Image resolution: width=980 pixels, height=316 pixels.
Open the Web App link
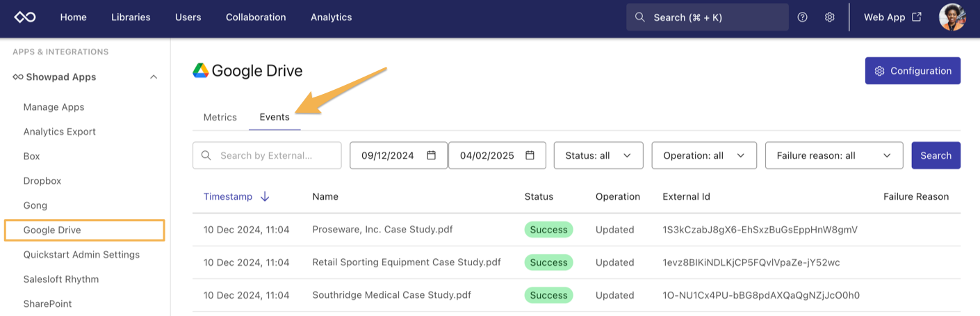[892, 17]
